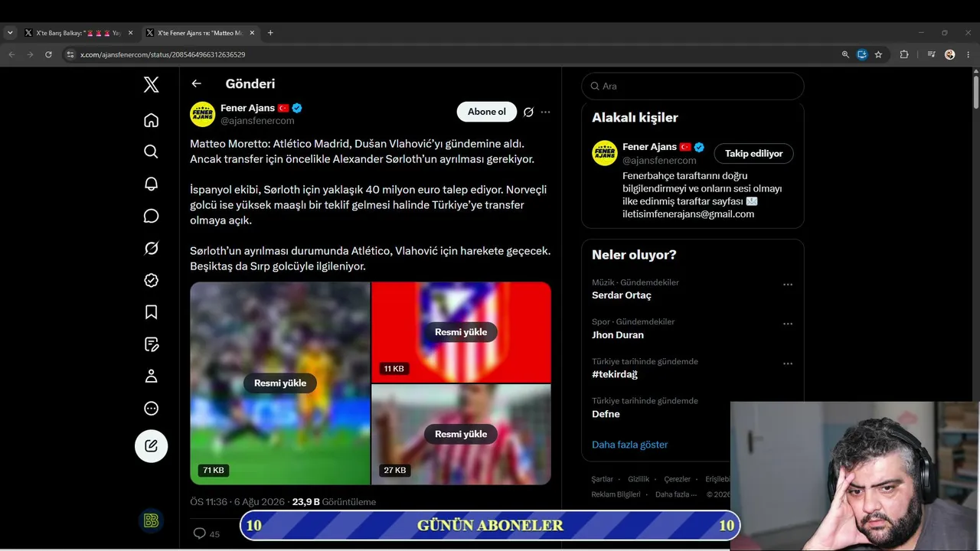Open the post's three-dot more menu
Image resolution: width=980 pixels, height=551 pixels.
click(545, 112)
